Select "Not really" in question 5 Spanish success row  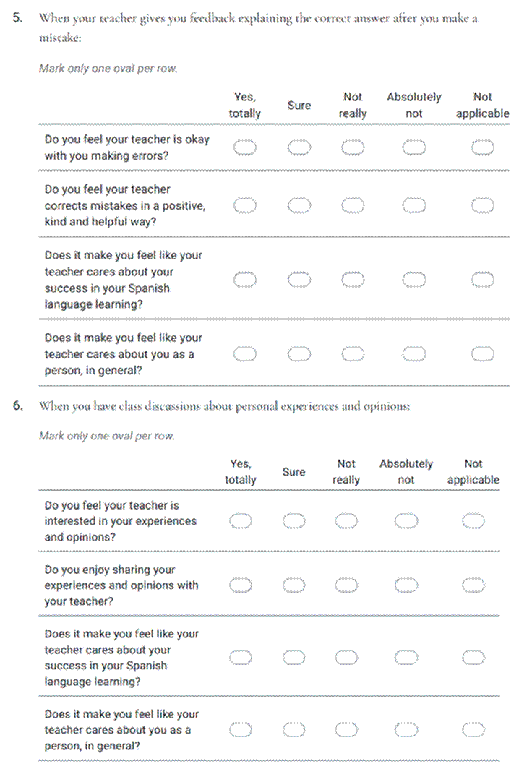coord(353,280)
